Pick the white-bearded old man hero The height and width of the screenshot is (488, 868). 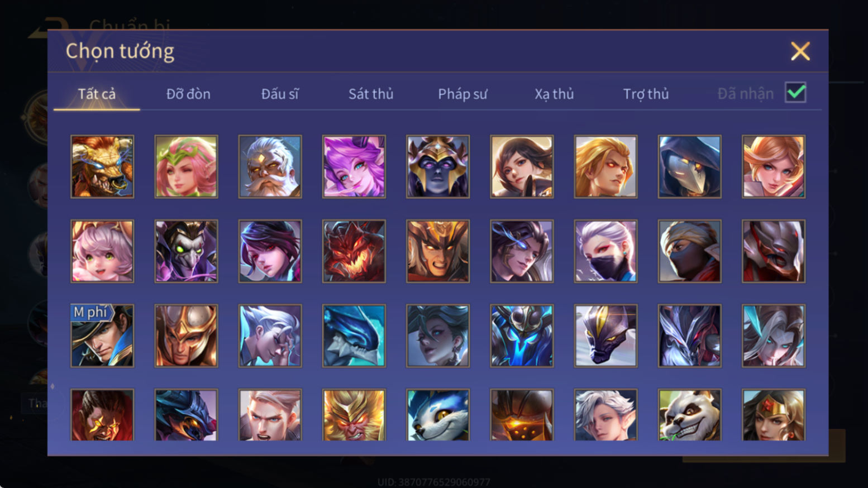click(270, 166)
